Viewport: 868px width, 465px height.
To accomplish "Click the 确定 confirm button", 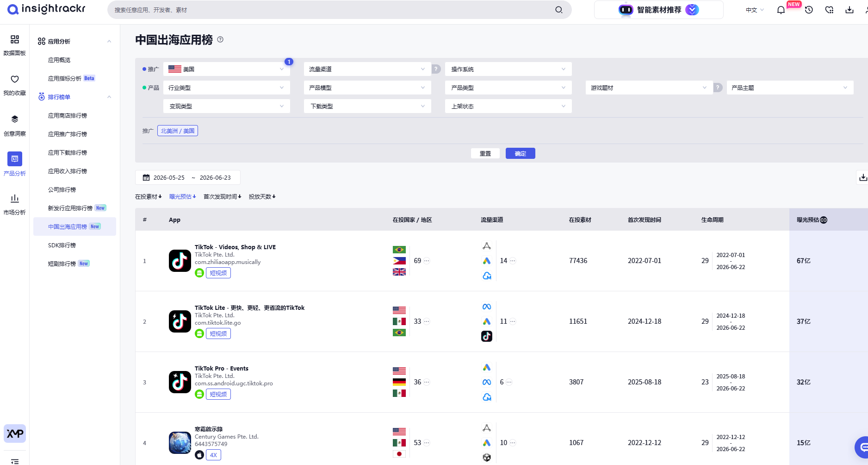I will pyautogui.click(x=521, y=153).
